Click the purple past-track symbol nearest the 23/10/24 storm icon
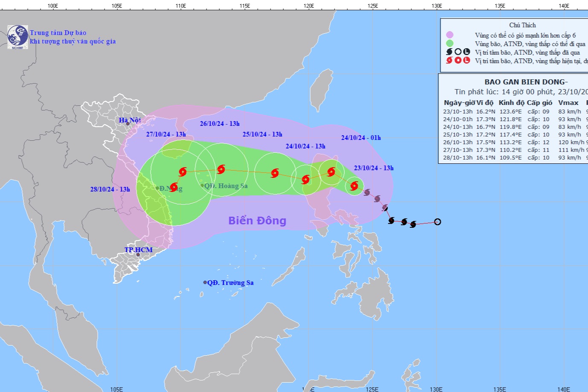588x392 pixels. [x=367, y=192]
